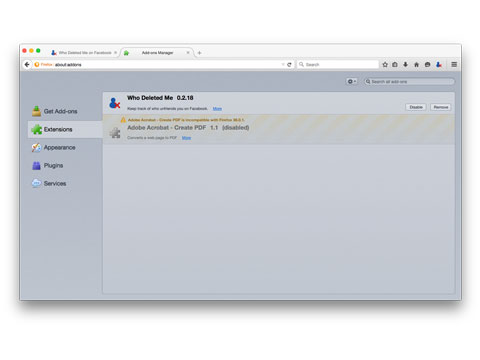
Task: Remove the Who Deleted Me extension
Action: click(441, 107)
